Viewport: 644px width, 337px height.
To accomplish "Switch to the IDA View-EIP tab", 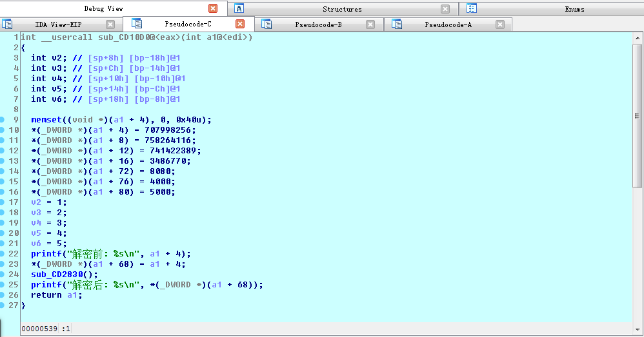I will coord(58,24).
